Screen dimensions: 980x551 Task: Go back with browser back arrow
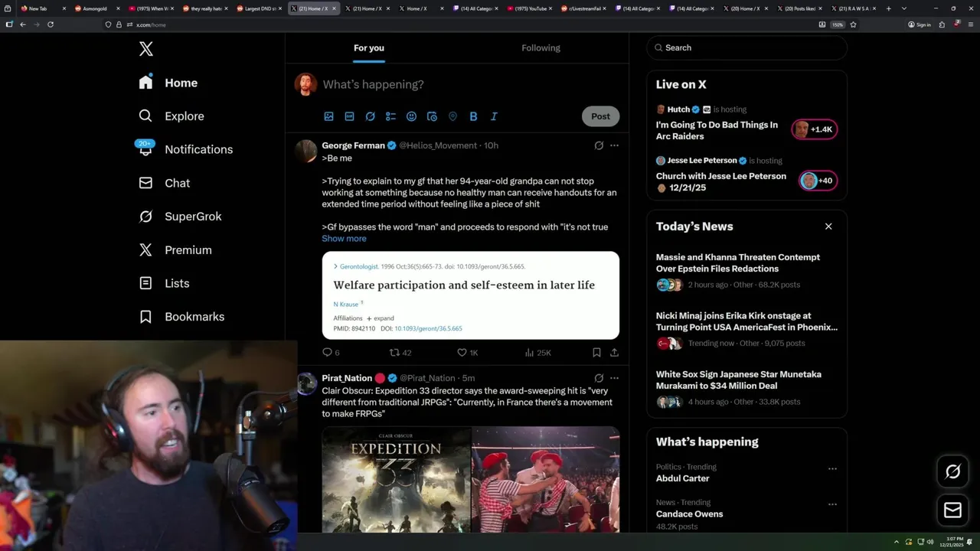point(23,24)
